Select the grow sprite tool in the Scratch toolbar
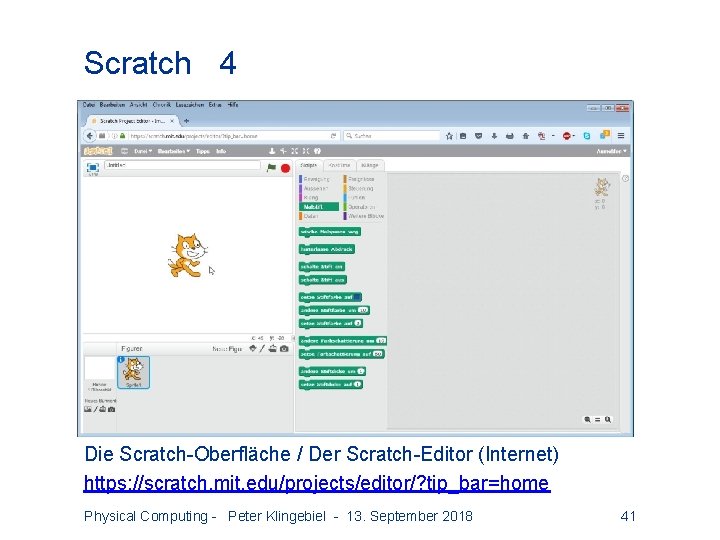Viewport: 720px width, 540px height. 295,151
